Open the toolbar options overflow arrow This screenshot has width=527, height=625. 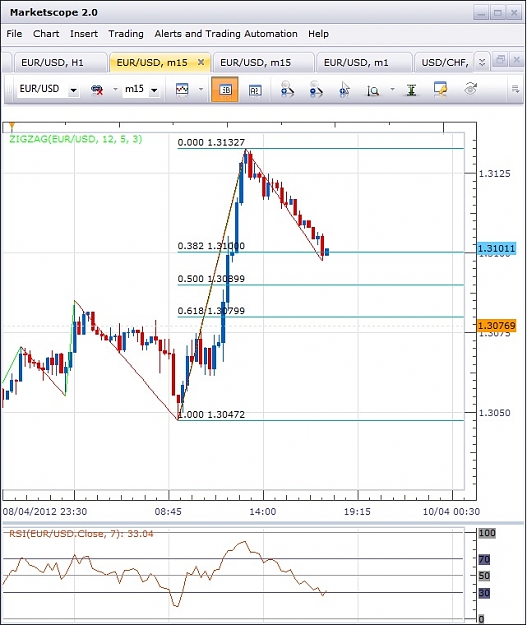(x=515, y=89)
